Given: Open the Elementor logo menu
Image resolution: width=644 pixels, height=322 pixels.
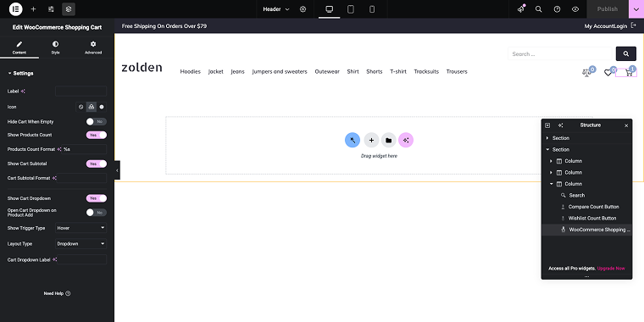Looking at the screenshot, I should click(15, 9).
